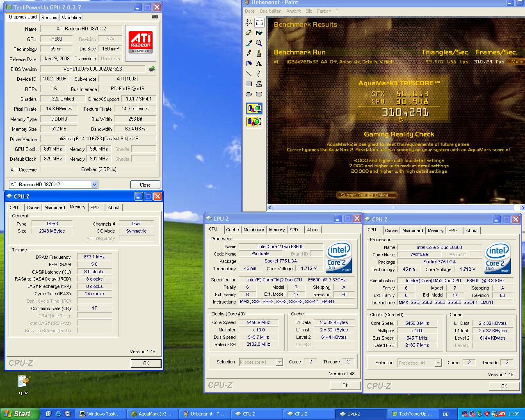The height and width of the screenshot is (420, 525).
Task: Click the ATI CrossFire Enabled (2 GPUs) field
Action: pyautogui.click(x=99, y=169)
